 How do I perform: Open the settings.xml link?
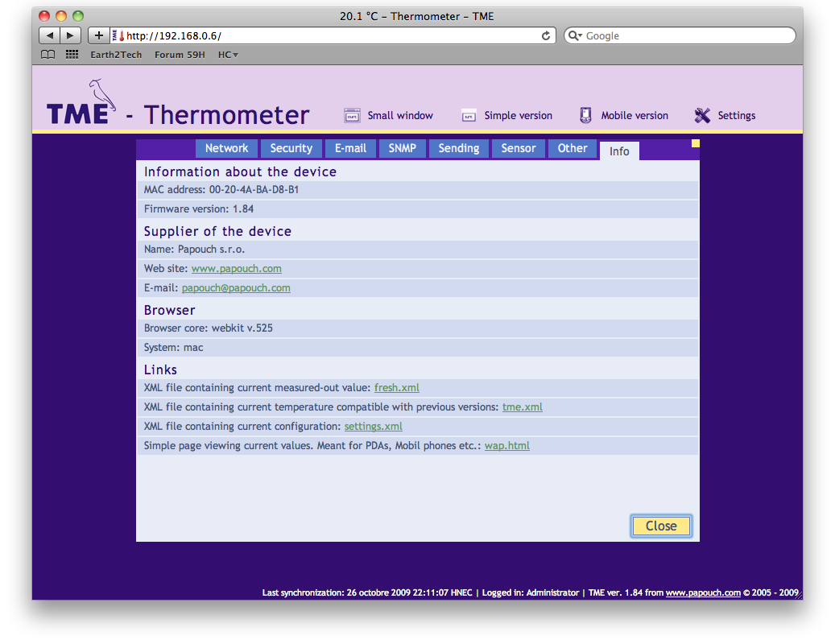pos(374,427)
